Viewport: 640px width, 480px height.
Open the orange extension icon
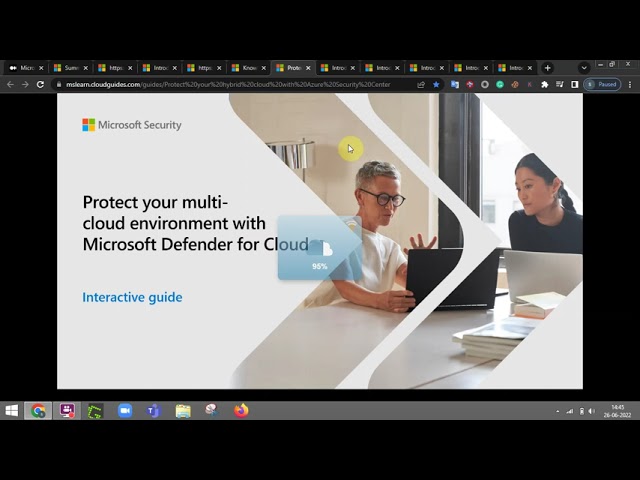pos(515,84)
